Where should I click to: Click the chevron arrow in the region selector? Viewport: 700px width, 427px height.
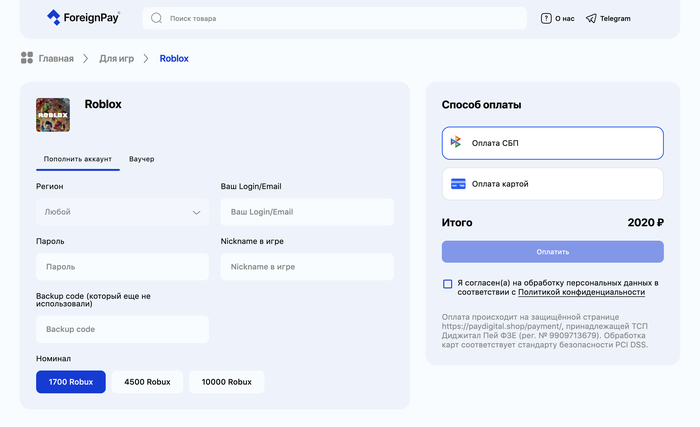coord(196,212)
